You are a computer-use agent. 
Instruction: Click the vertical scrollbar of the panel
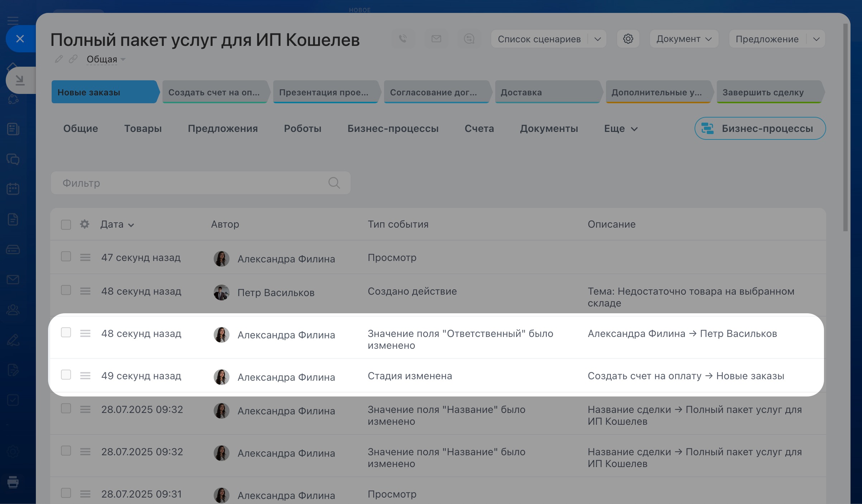point(845,128)
